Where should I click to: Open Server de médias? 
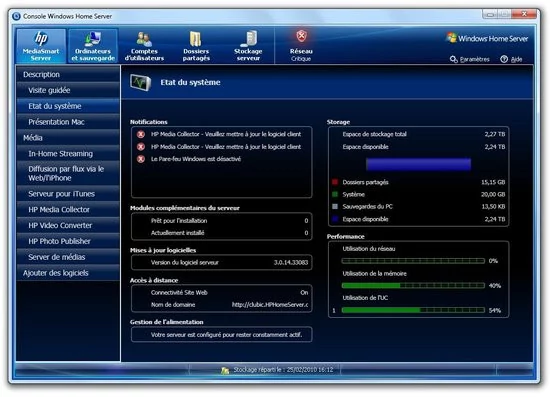68,257
